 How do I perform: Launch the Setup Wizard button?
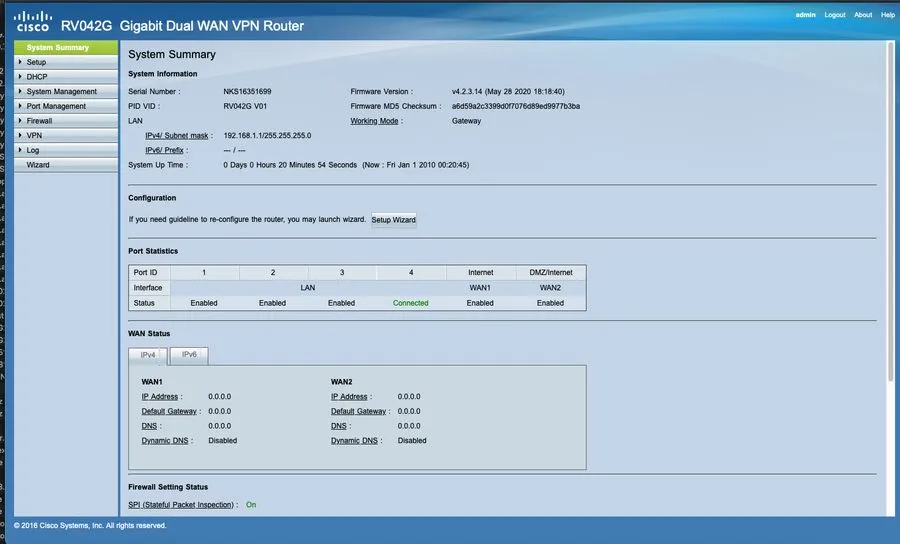pyautogui.click(x=393, y=220)
